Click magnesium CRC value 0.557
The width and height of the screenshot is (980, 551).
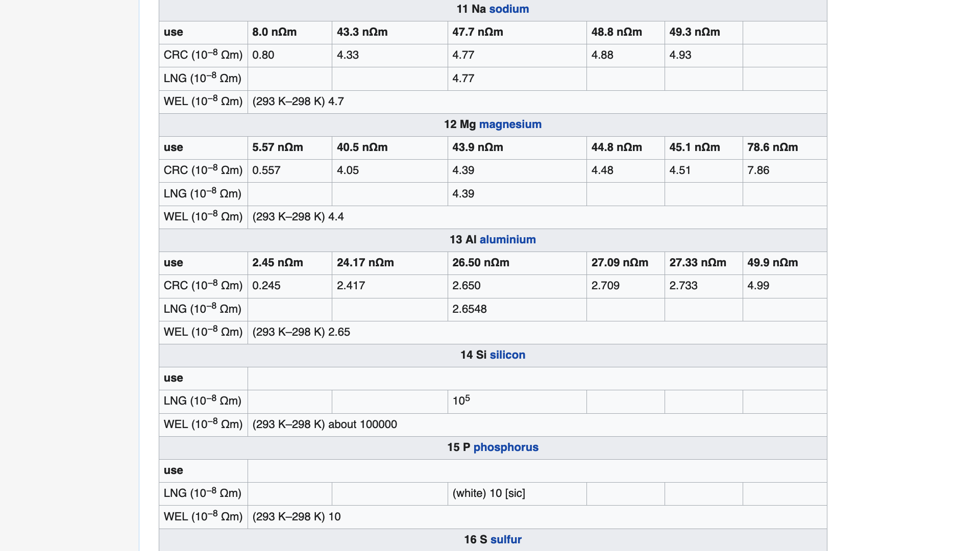(x=266, y=170)
